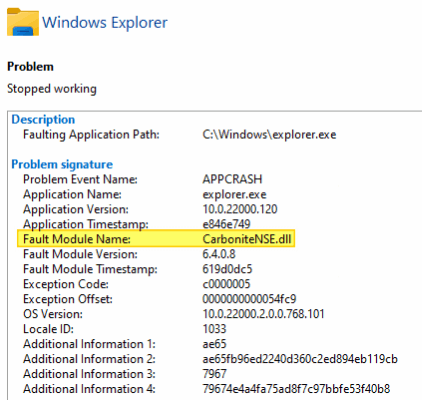Image resolution: width=422 pixels, height=400 pixels.
Task: Select the ae65 value
Action: pyautogui.click(x=214, y=344)
